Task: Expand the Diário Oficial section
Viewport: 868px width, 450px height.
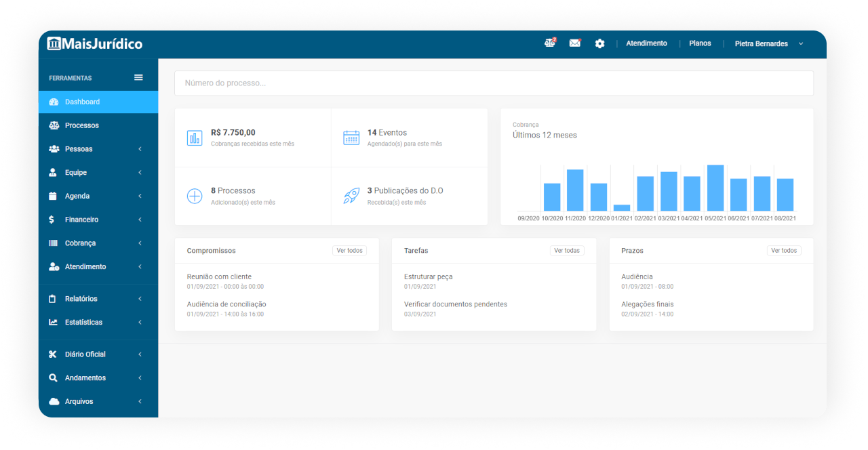Action: click(x=140, y=354)
